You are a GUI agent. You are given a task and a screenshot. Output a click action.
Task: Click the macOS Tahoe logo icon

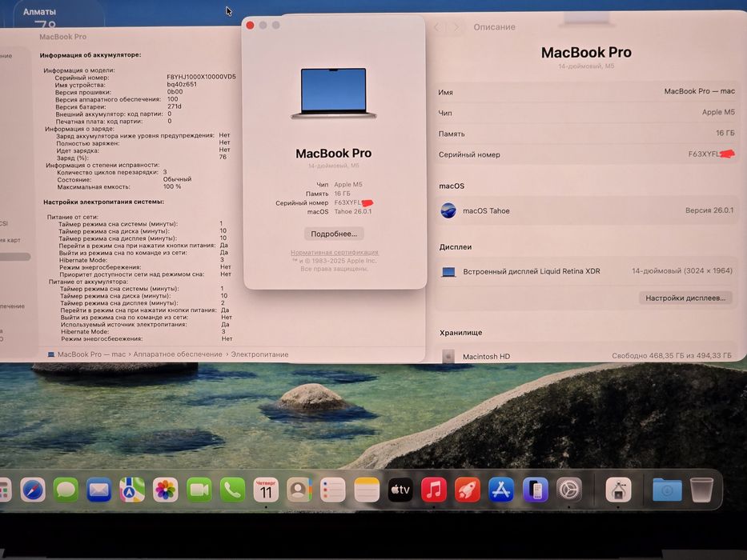pyautogui.click(x=448, y=210)
